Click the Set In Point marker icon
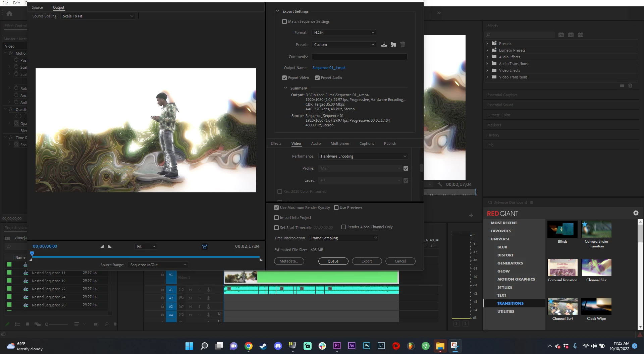Viewport: 644px width, 354px height. point(102,246)
